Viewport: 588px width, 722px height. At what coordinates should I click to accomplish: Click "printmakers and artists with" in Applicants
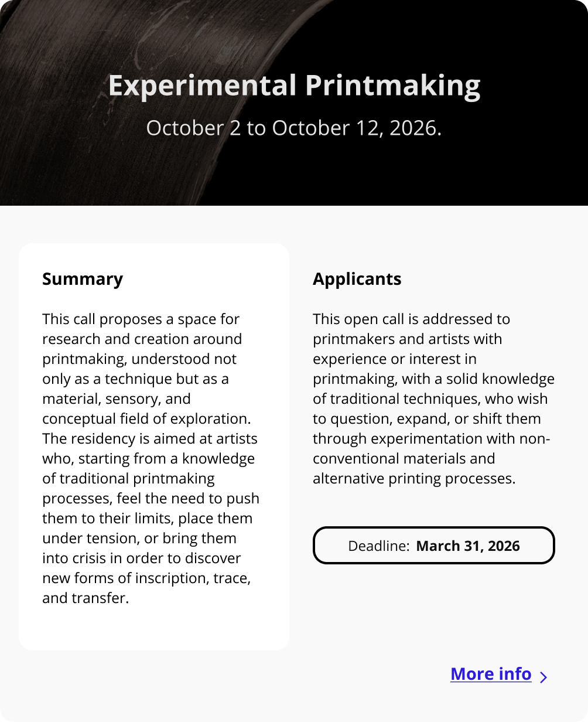pyautogui.click(x=407, y=339)
